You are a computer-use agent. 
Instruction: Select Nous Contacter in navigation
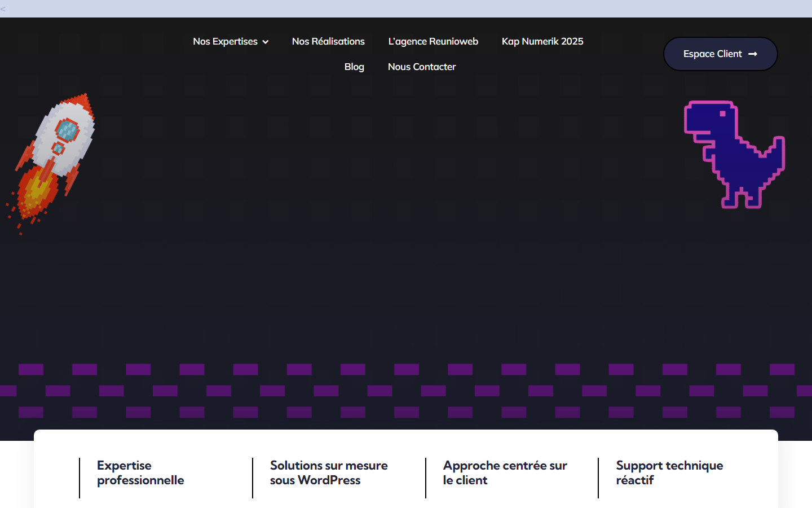[x=422, y=67]
